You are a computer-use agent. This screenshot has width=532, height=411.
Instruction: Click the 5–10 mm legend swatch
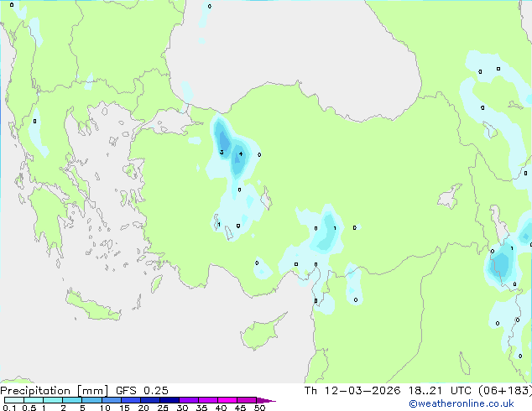point(91,400)
